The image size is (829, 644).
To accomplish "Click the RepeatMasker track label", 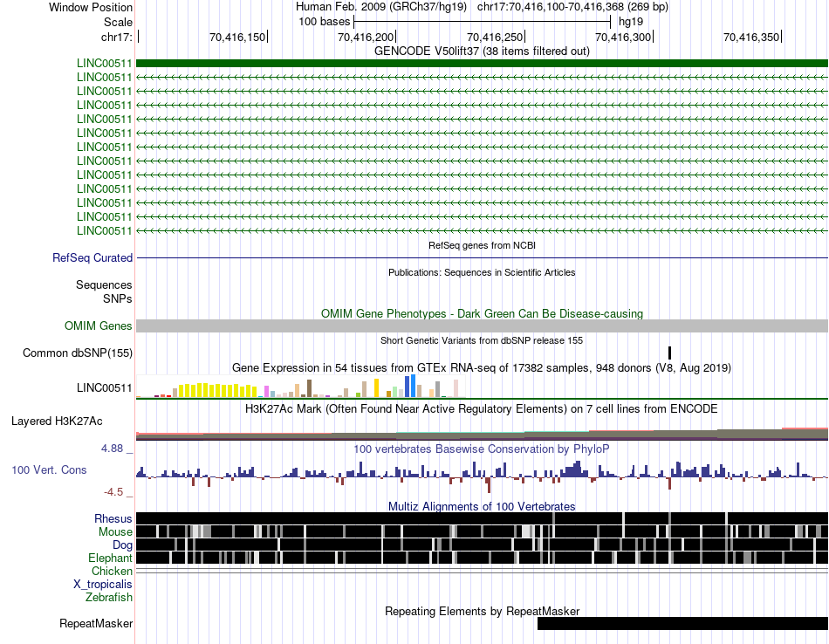I will (x=96, y=623).
